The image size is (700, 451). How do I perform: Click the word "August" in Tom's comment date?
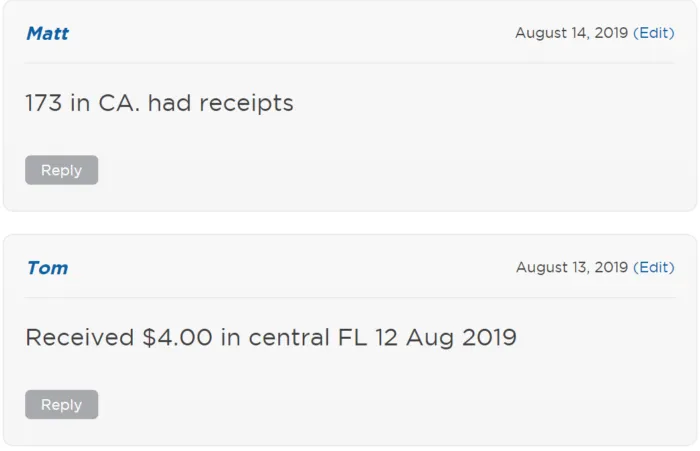coord(543,267)
